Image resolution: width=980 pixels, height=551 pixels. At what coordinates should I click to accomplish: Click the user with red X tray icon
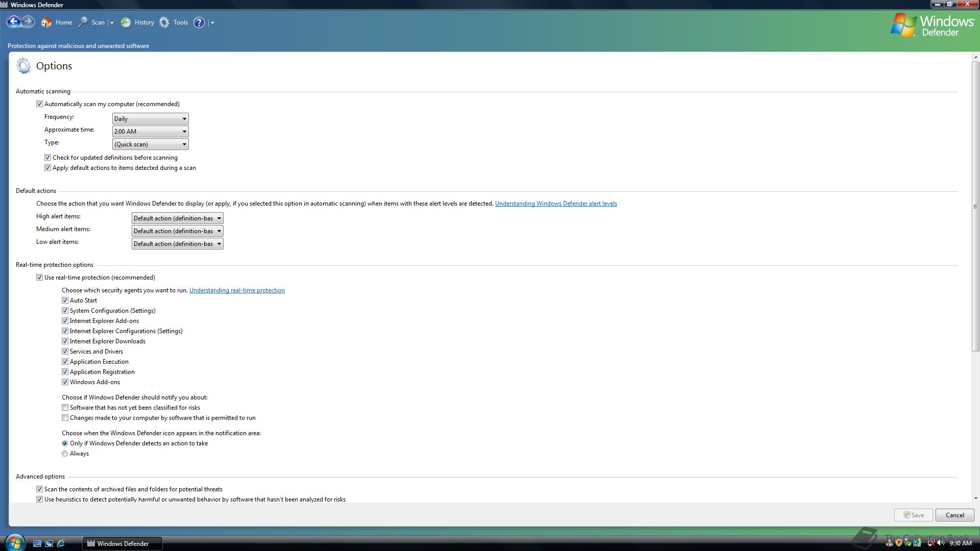tap(889, 543)
